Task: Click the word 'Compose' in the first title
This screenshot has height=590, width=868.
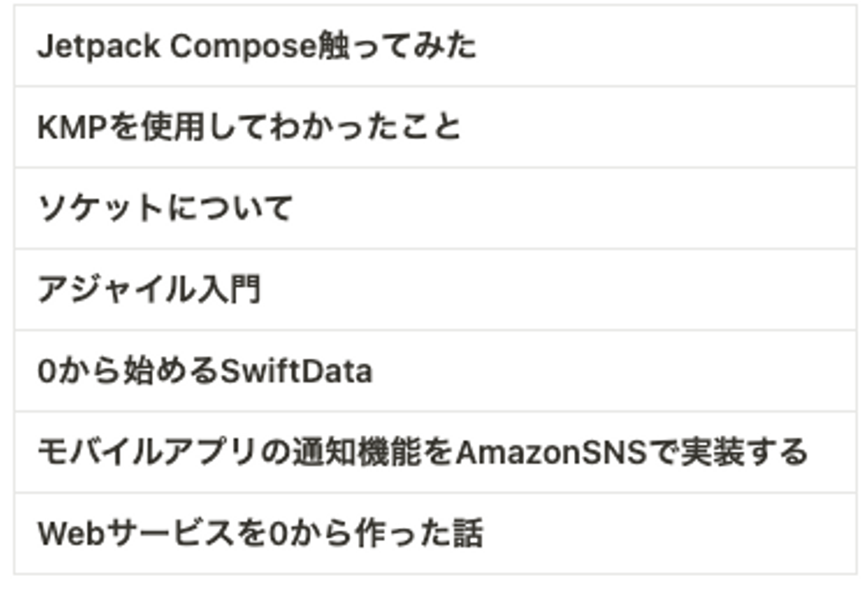Action: (x=244, y=46)
